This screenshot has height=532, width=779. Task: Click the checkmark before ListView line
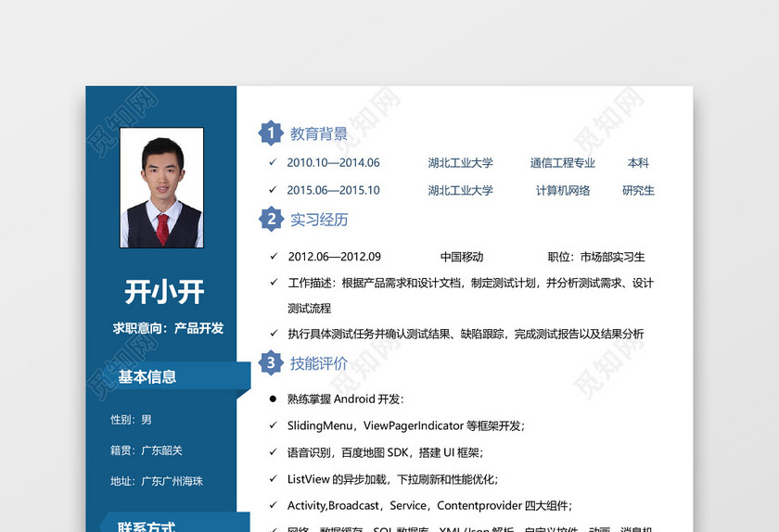click(x=273, y=479)
